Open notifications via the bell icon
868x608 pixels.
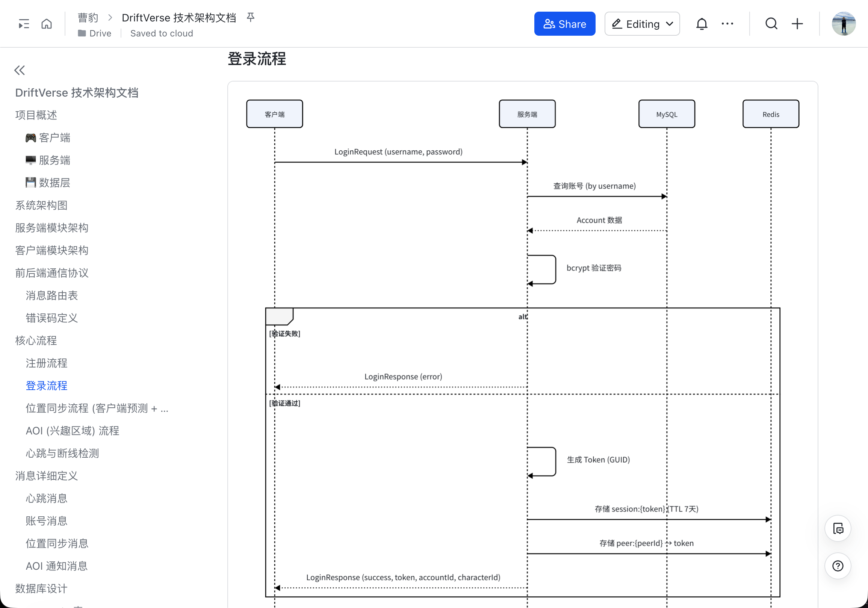point(702,23)
